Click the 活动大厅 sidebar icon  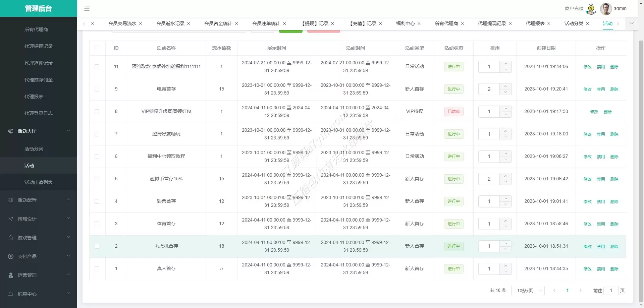click(11, 131)
